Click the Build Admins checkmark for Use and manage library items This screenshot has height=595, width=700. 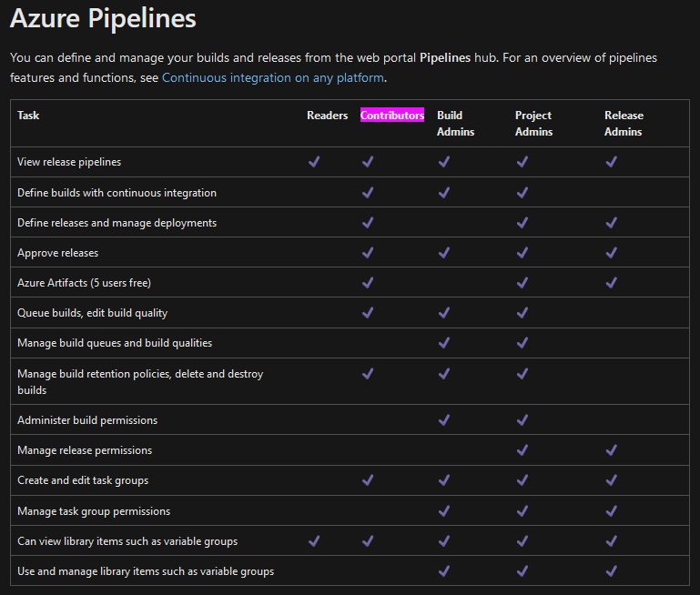pos(444,571)
